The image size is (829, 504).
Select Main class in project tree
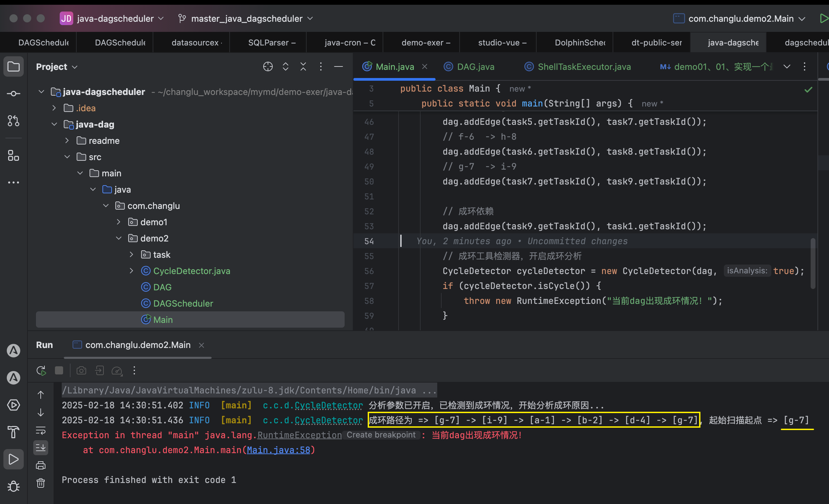click(x=190, y=319)
